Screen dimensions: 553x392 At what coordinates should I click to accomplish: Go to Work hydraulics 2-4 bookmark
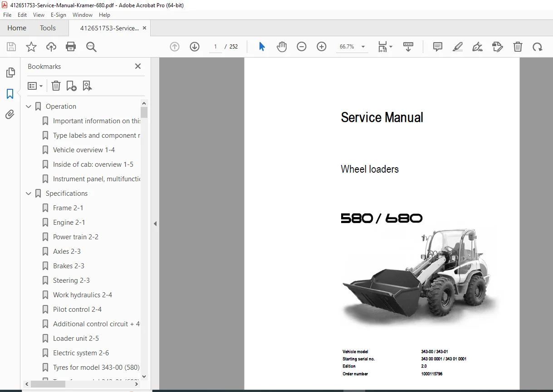click(83, 295)
